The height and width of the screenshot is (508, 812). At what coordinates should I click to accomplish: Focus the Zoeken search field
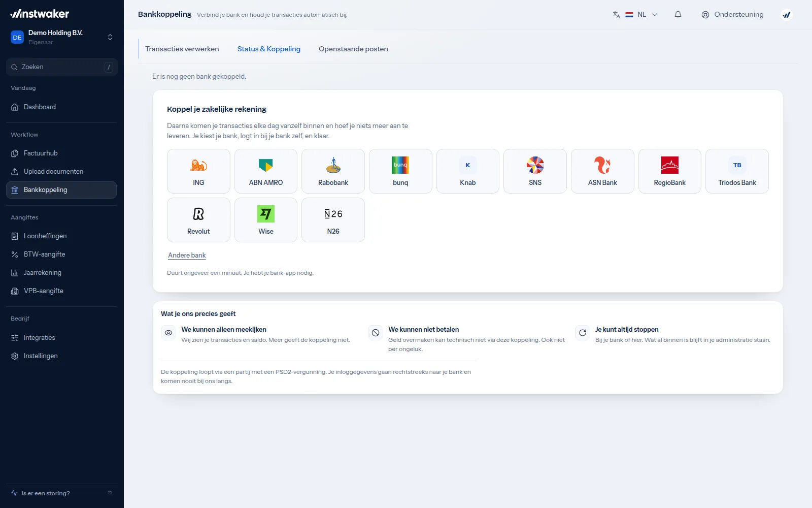61,67
